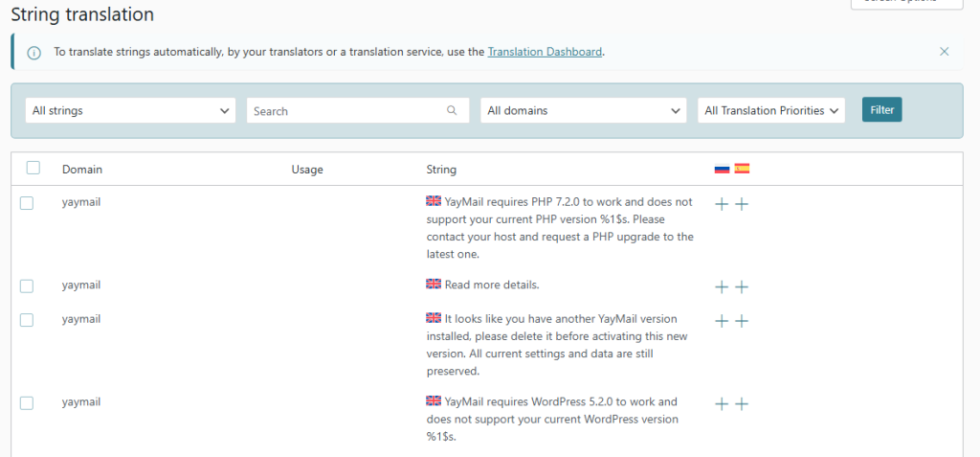Open the 'All domains' dropdown

point(583,110)
